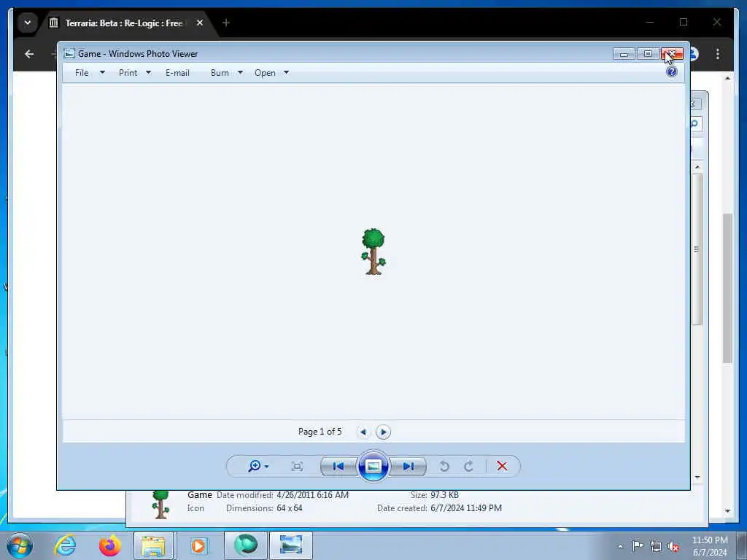Launch Firefox from taskbar
Image resolution: width=747 pixels, height=560 pixels.
point(109,545)
